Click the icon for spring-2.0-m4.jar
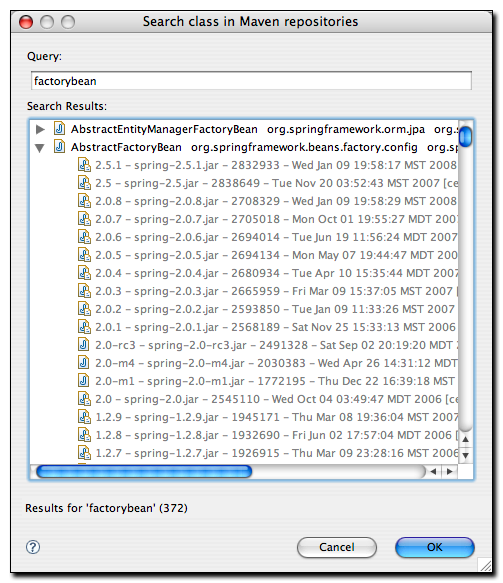The height and width of the screenshot is (583, 503). [84, 363]
